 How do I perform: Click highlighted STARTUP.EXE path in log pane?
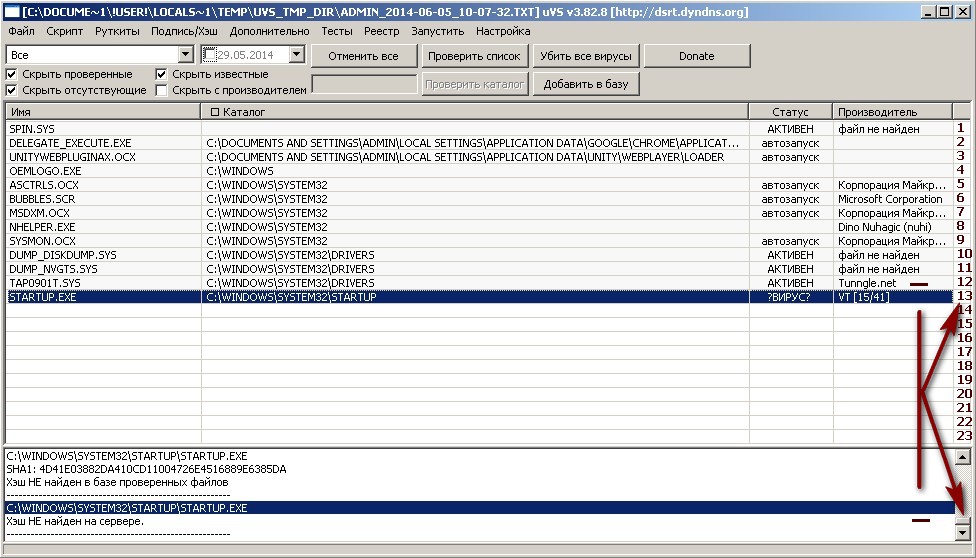(x=479, y=508)
